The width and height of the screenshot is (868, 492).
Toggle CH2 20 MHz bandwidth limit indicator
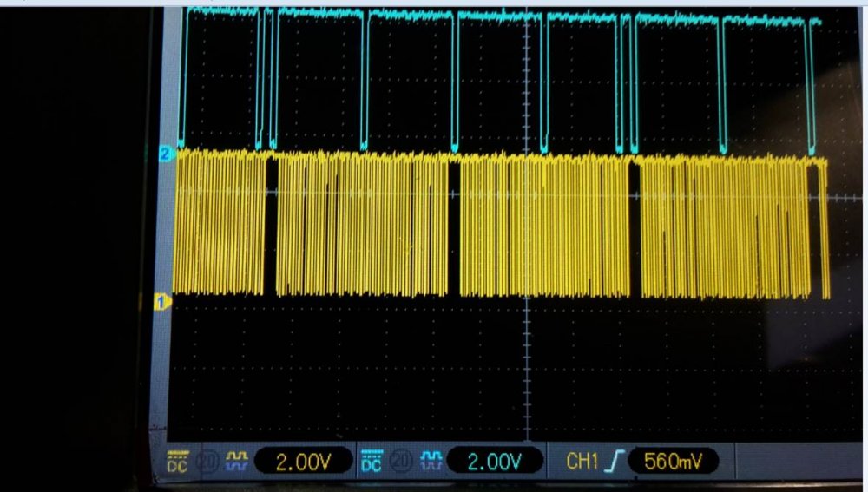401,461
